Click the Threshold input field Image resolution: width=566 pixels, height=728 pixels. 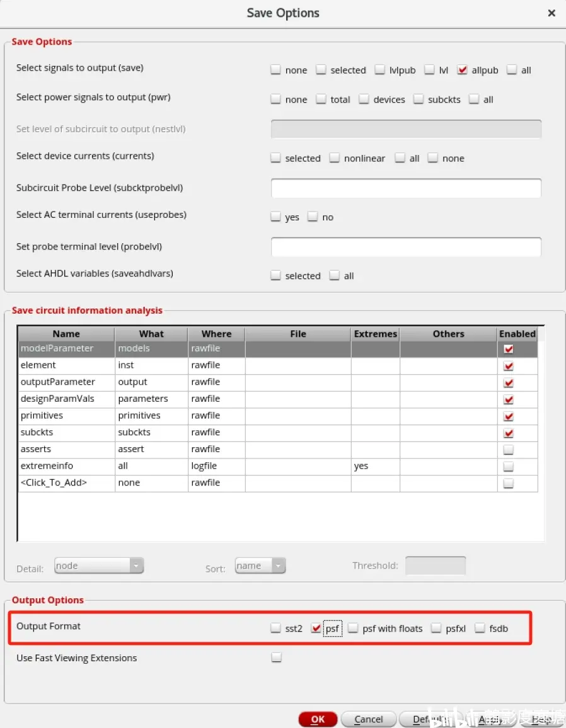pos(436,566)
